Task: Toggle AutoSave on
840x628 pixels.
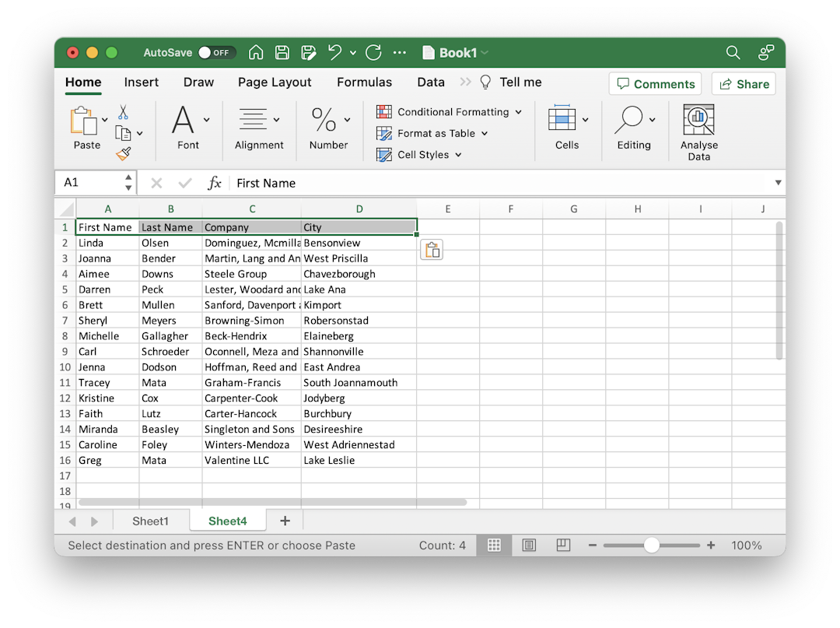Action: (x=217, y=52)
